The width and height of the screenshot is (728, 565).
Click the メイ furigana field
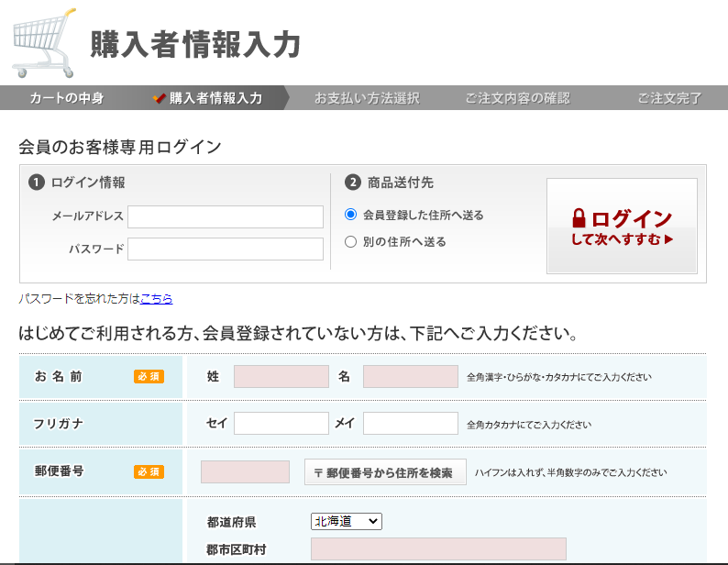(x=410, y=423)
